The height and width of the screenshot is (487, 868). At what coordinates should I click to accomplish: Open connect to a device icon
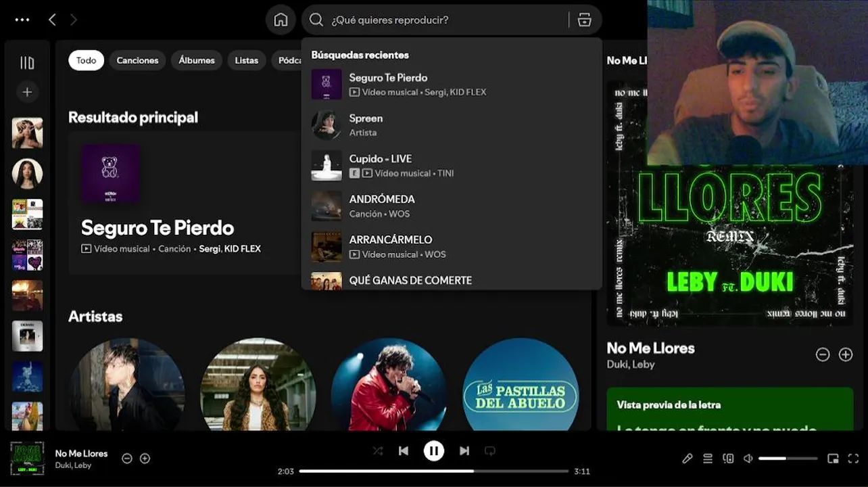tap(728, 458)
